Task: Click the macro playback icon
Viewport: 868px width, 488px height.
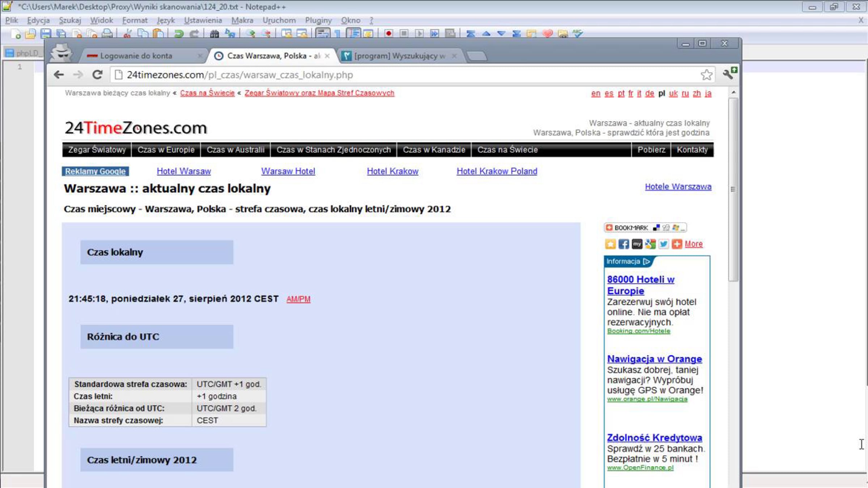Action: pyautogui.click(x=420, y=34)
